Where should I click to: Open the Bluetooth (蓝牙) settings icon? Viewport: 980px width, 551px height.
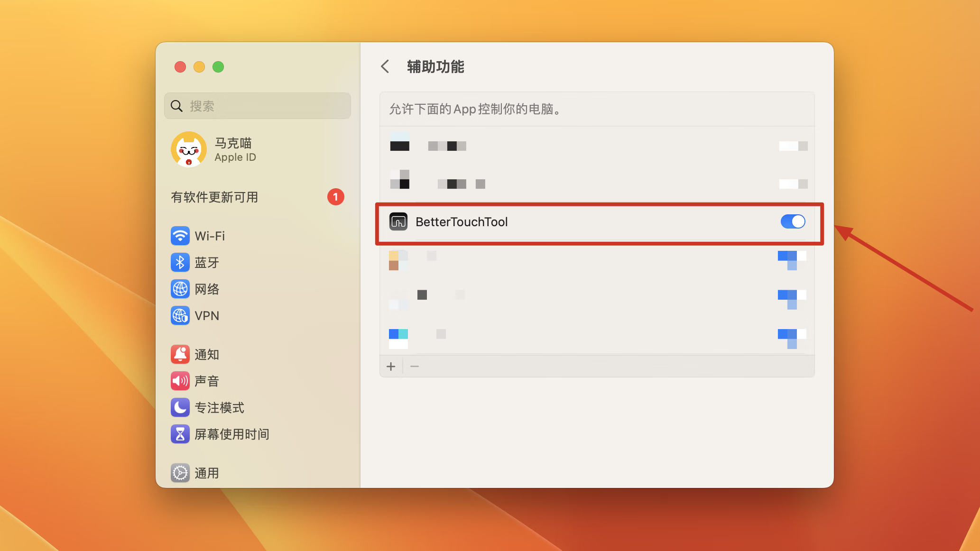coord(180,262)
